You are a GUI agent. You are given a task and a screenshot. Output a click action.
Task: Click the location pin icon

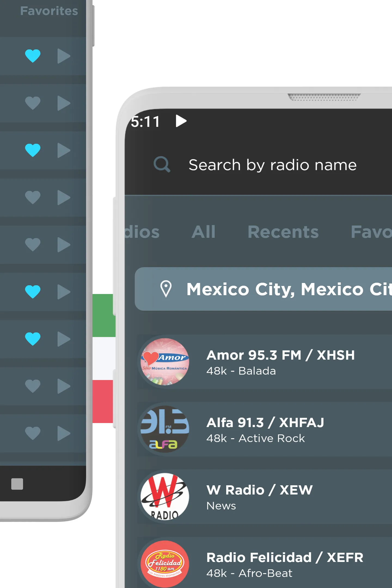point(166,289)
